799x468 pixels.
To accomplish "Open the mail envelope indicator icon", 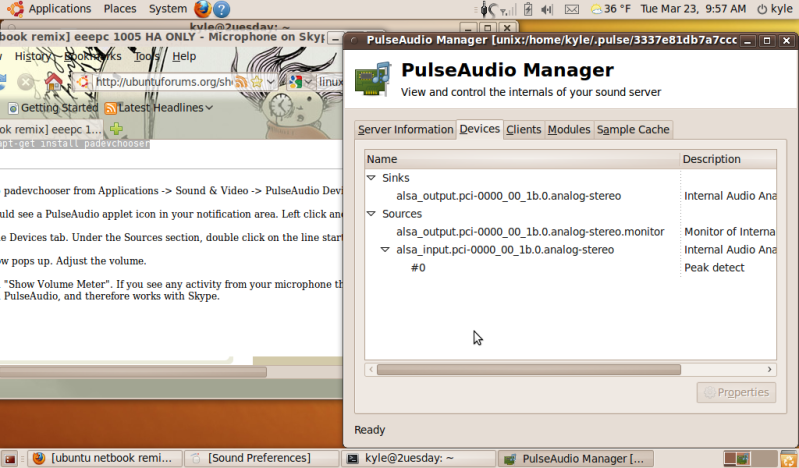I will point(572,9).
